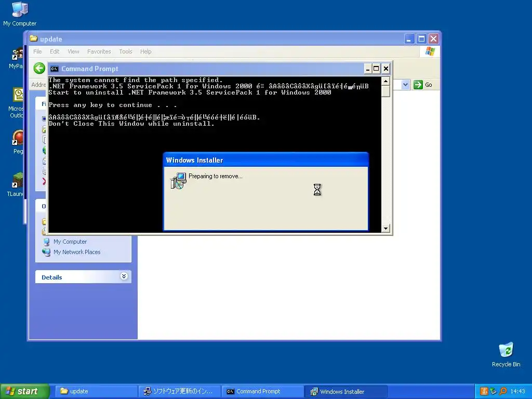
Task: Click the Windows Installer dialog icon
Action: (x=178, y=180)
